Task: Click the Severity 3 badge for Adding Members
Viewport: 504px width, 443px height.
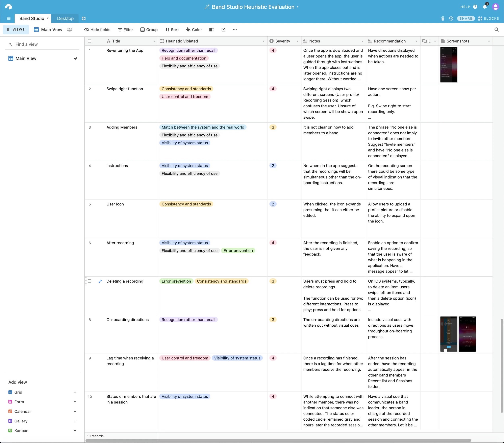Action: (x=273, y=127)
